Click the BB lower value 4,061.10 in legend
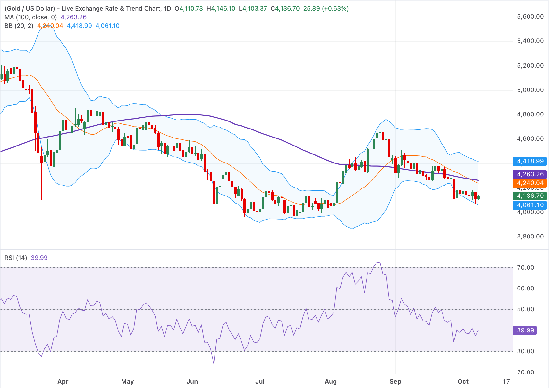 107,26
